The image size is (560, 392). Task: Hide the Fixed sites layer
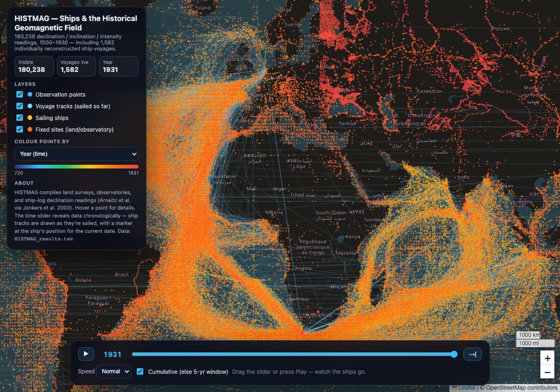20,130
